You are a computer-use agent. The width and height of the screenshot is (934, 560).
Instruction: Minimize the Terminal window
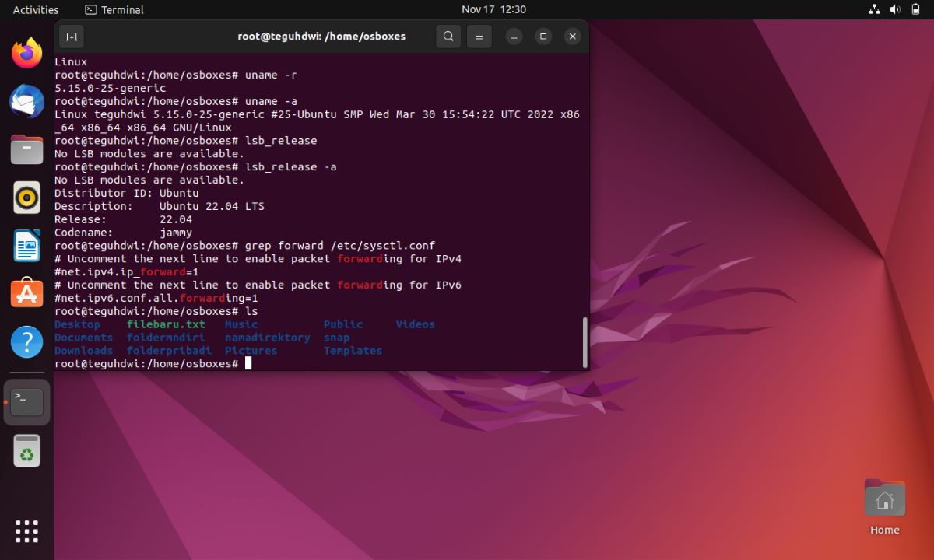point(514,36)
